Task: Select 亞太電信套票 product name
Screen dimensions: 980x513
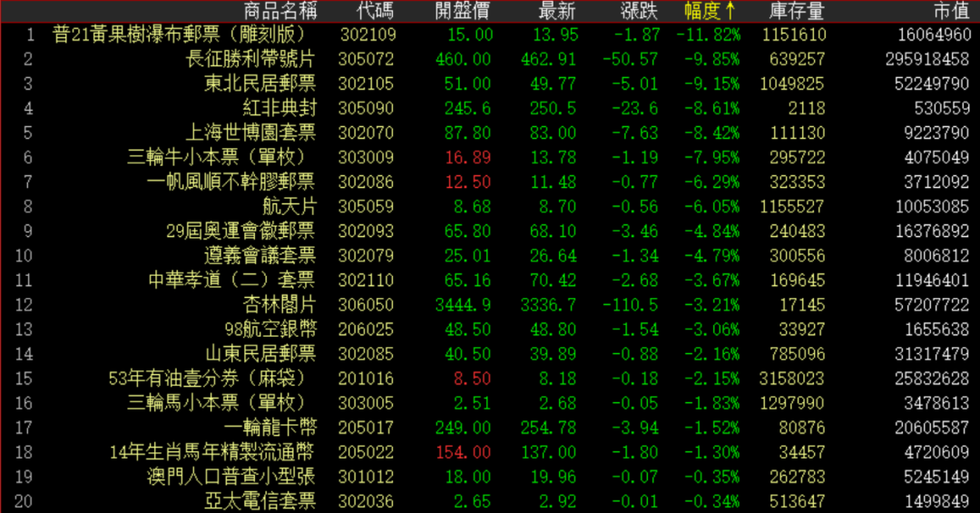Action: pos(260,501)
